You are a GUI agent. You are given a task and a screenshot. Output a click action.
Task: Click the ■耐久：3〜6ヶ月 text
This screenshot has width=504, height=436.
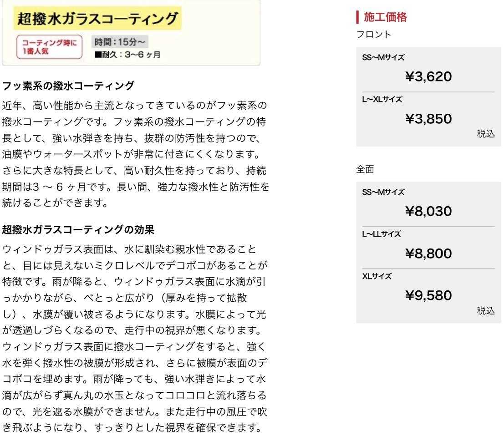[x=127, y=55]
